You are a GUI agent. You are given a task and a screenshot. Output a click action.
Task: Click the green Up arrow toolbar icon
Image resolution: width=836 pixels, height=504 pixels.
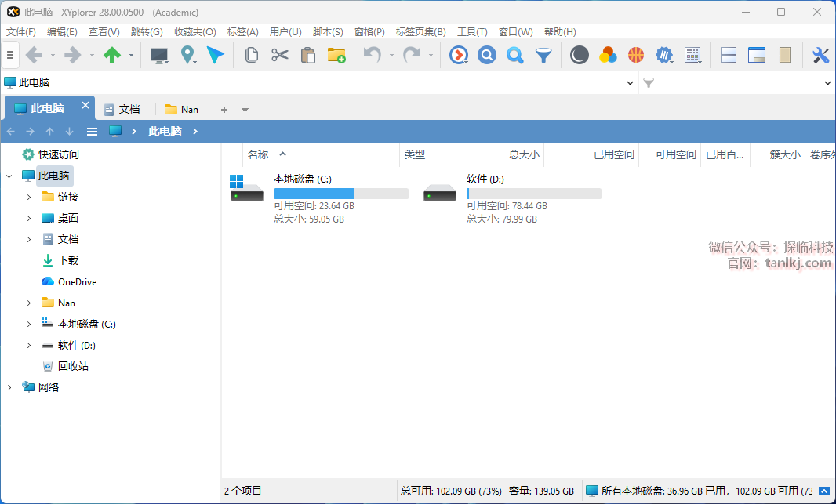click(x=112, y=55)
